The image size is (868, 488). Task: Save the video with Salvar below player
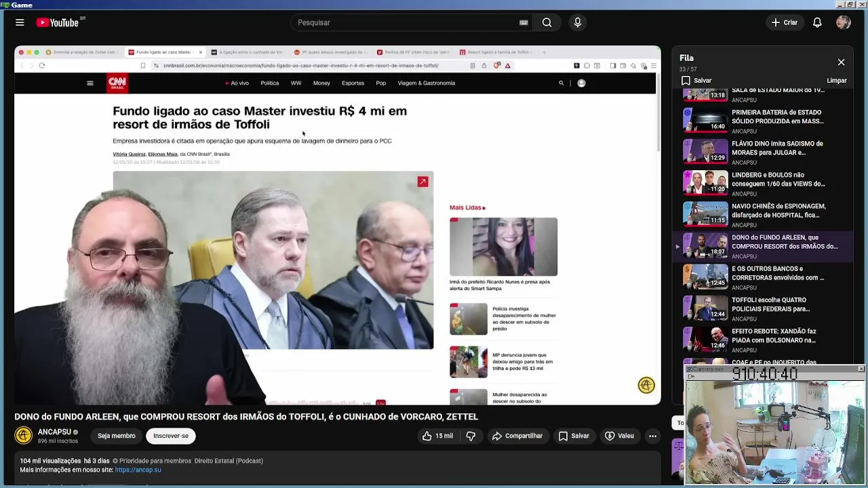574,436
